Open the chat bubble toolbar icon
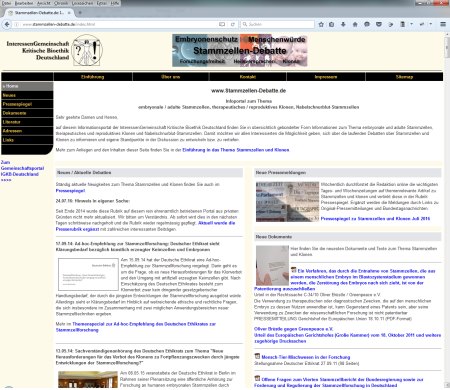450x390 pixels. pos(367,24)
